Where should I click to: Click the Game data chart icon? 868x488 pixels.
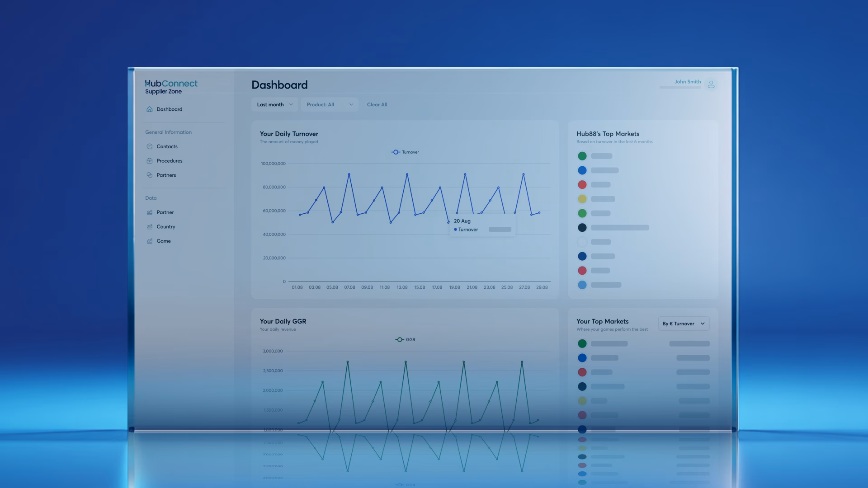(x=150, y=241)
